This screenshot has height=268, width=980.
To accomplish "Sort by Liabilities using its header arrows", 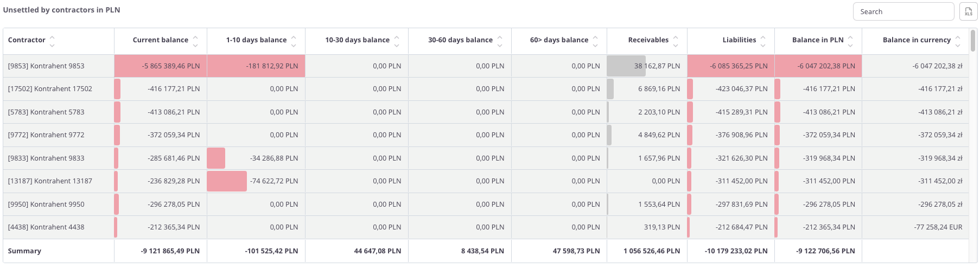I will pyautogui.click(x=763, y=41).
